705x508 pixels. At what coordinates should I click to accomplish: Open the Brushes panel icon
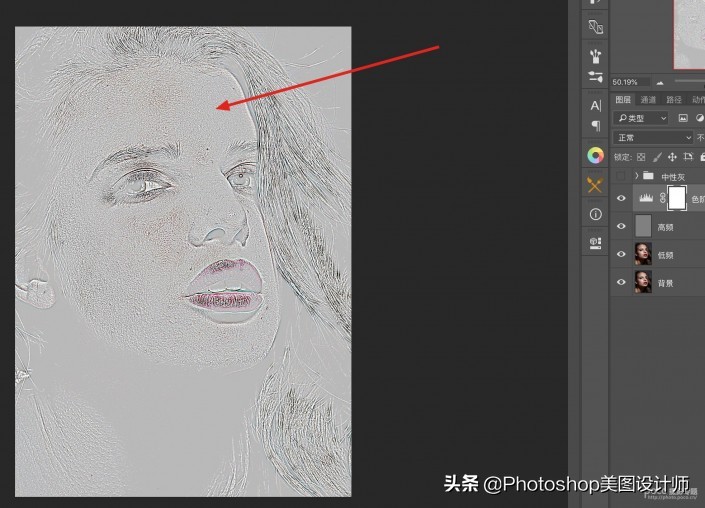click(x=596, y=54)
